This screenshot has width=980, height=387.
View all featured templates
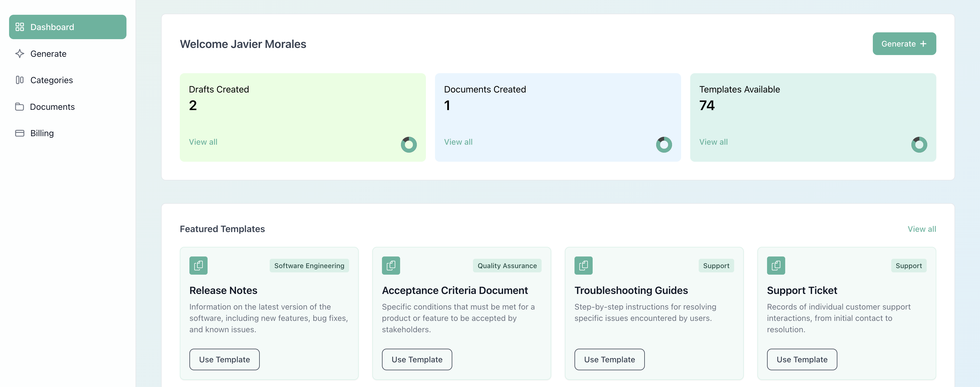[x=921, y=229]
